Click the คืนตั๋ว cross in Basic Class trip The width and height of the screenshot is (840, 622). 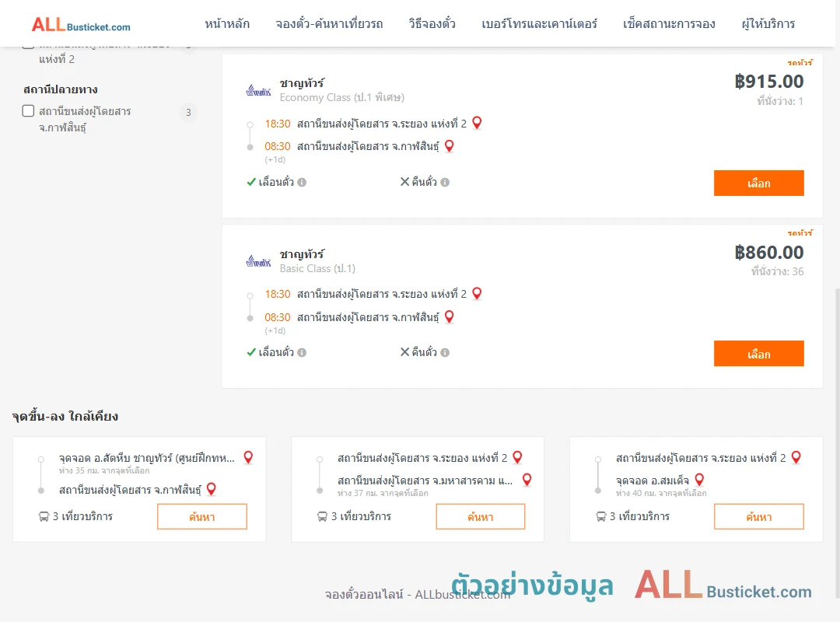405,352
